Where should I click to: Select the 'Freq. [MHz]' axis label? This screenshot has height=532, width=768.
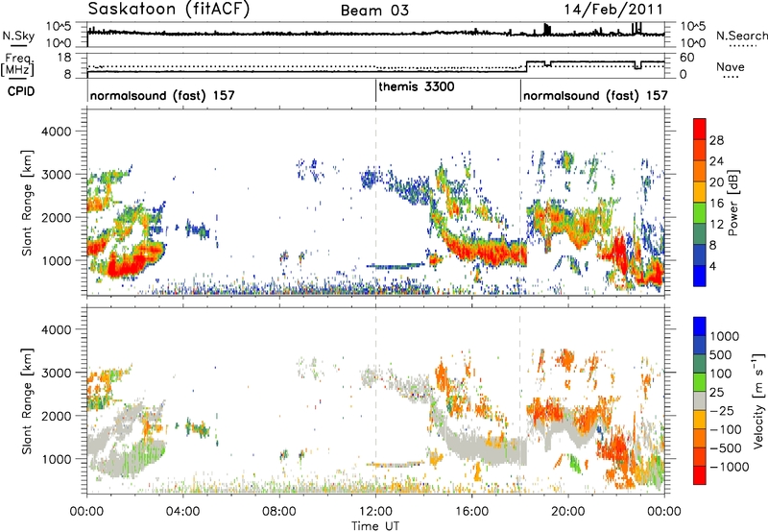tap(17, 65)
